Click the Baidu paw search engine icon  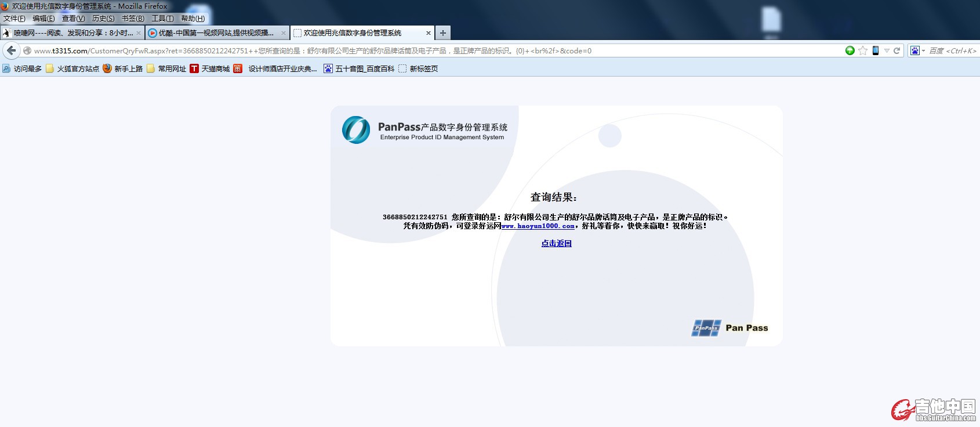tap(914, 50)
